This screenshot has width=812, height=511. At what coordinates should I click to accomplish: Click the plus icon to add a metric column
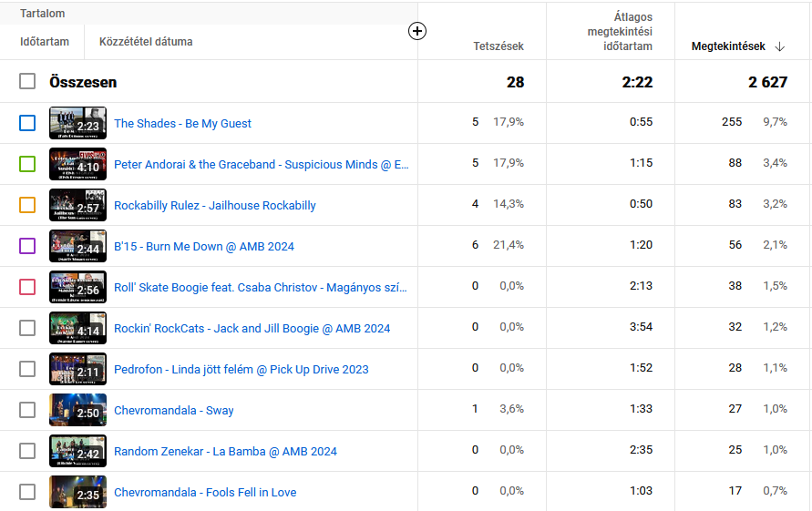[x=417, y=31]
